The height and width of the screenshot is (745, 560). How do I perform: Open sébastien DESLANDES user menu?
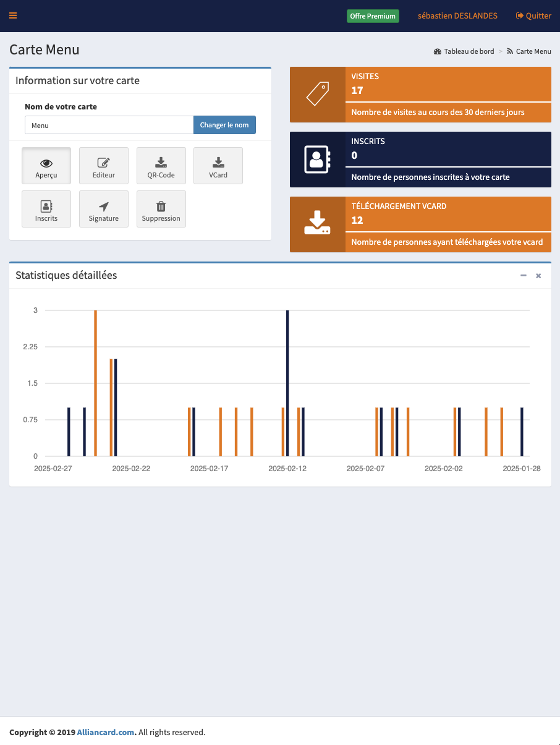457,16
